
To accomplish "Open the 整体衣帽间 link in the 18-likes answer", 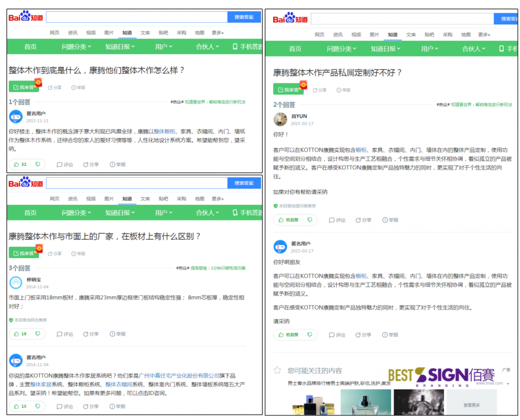I will (x=119, y=384).
